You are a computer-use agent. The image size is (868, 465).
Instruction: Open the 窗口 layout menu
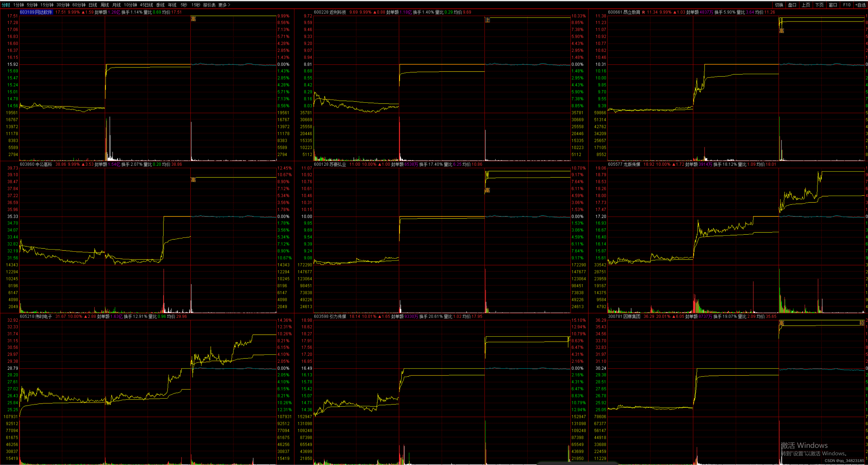tap(833, 5)
